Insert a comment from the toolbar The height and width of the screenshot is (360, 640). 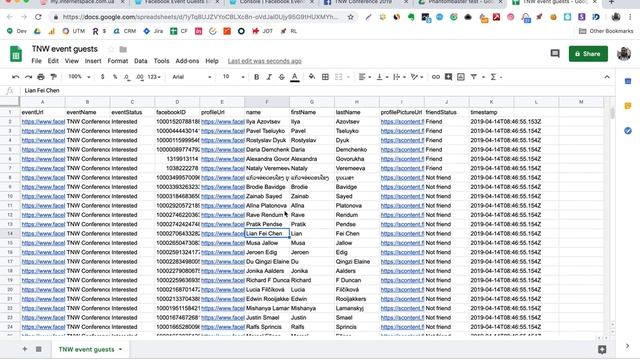[448, 77]
